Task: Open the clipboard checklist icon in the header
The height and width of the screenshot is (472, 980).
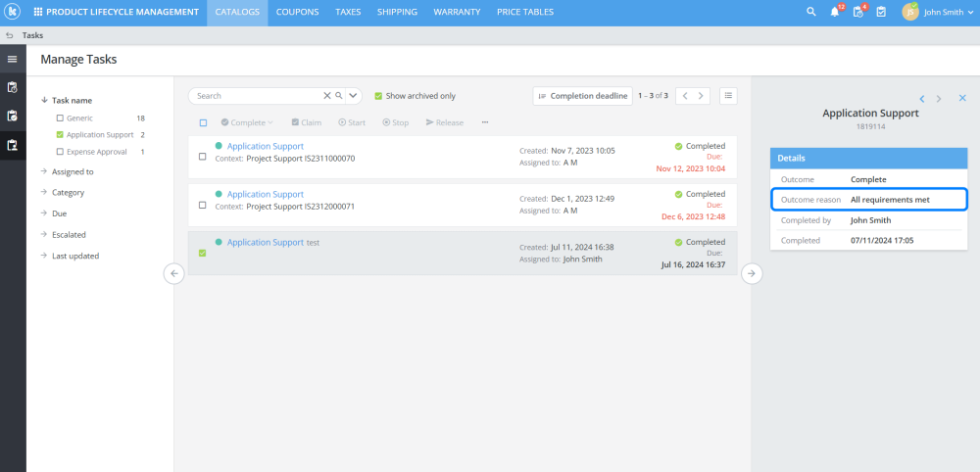Action: (881, 12)
